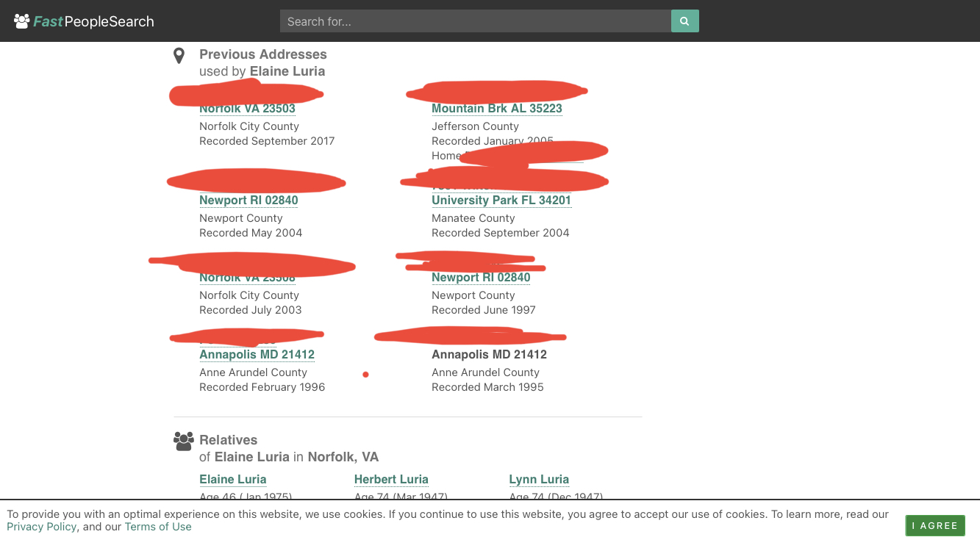Open the University Park FL 34201 link
This screenshot has height=537, width=980.
[501, 201]
